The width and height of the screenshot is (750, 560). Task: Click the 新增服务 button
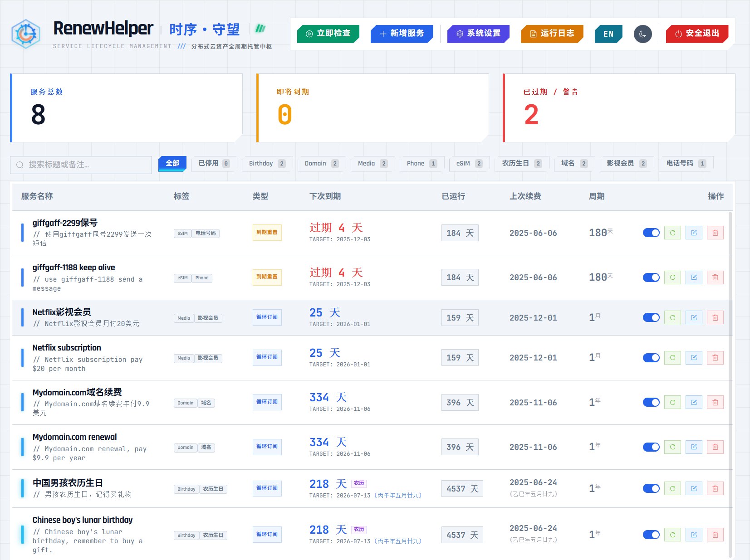(x=402, y=33)
